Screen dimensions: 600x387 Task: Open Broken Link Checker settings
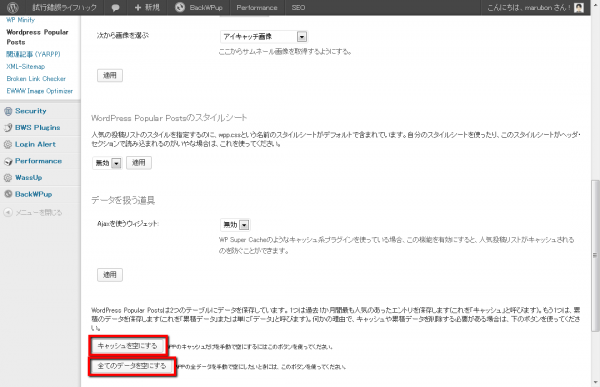36,78
